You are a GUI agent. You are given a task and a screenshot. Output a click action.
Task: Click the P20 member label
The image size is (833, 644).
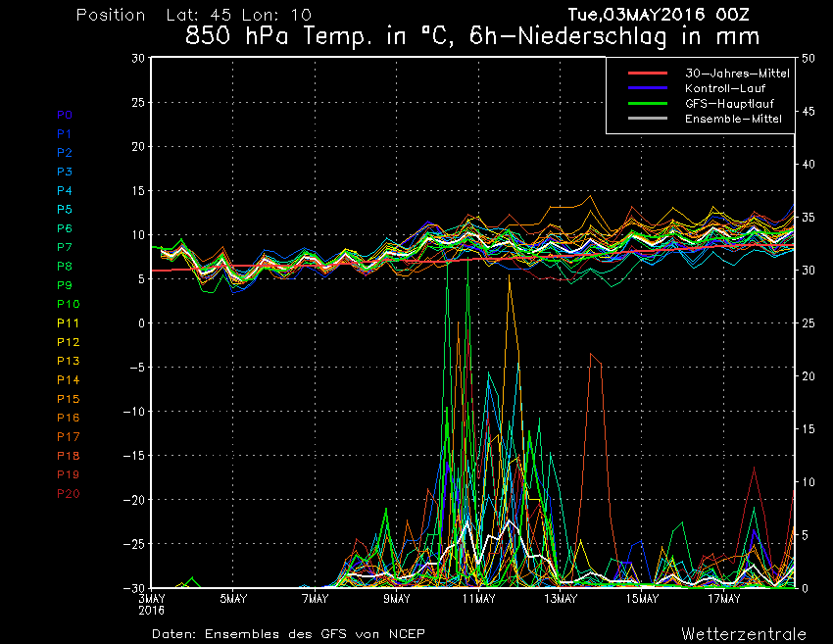(69, 494)
